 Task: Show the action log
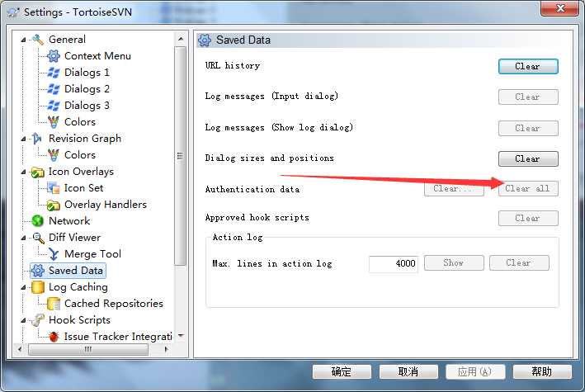point(454,263)
